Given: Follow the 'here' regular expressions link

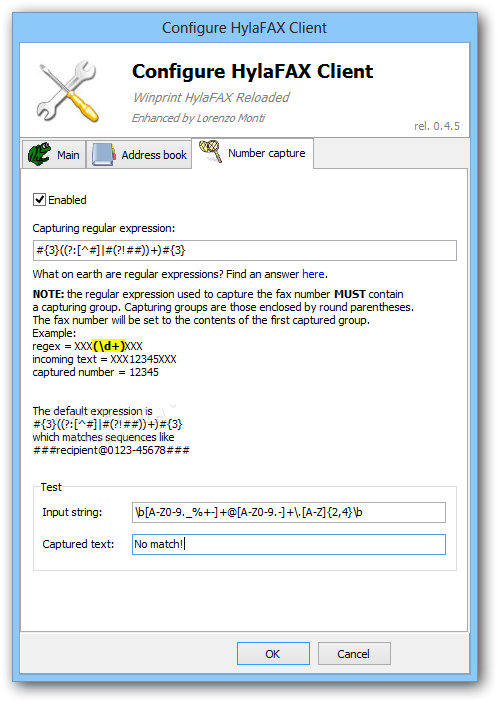Looking at the screenshot, I should pyautogui.click(x=313, y=274).
